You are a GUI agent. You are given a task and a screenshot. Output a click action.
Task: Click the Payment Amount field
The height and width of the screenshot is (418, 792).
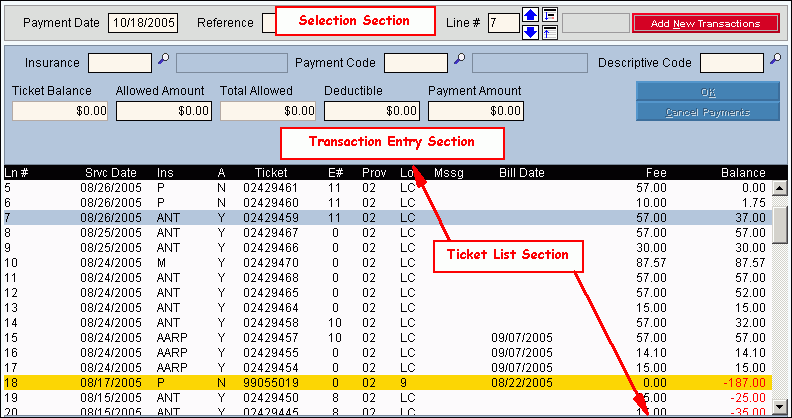[x=475, y=111]
